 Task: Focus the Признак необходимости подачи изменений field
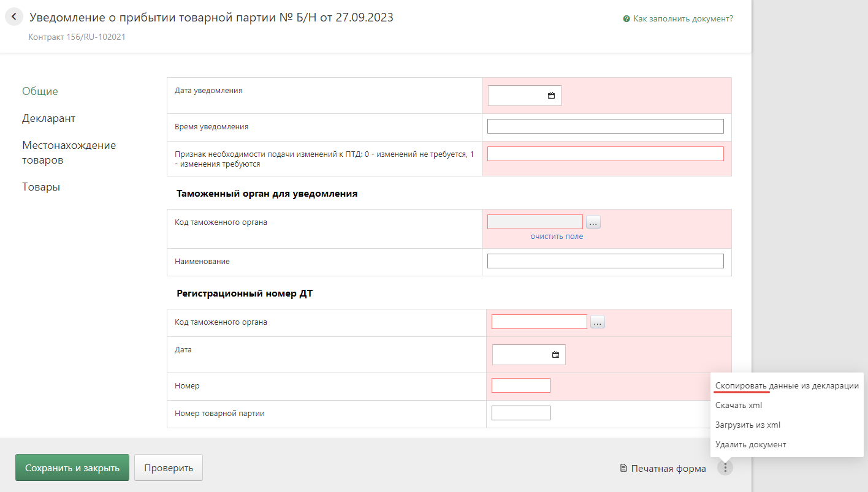606,154
